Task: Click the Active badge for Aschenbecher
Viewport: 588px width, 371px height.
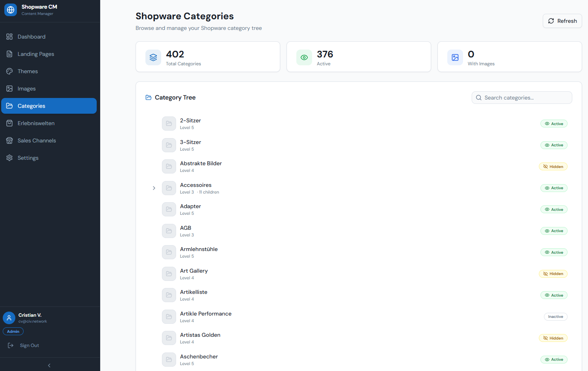Action: 554,360
